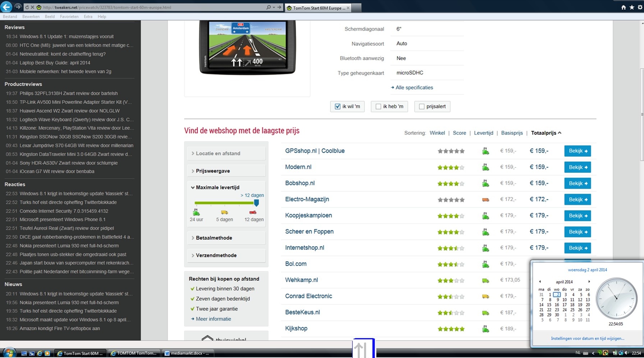Click the URL address field
The image size is (644, 358).
(153, 7)
